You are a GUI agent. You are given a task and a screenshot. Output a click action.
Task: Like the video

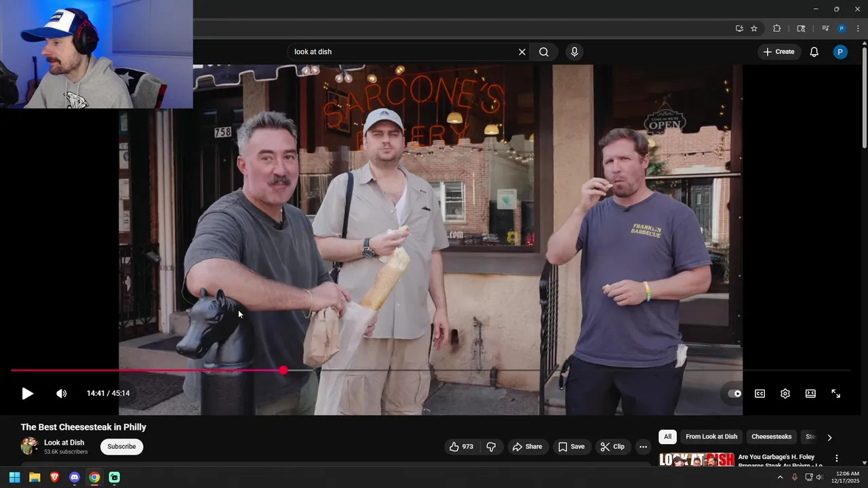461,447
